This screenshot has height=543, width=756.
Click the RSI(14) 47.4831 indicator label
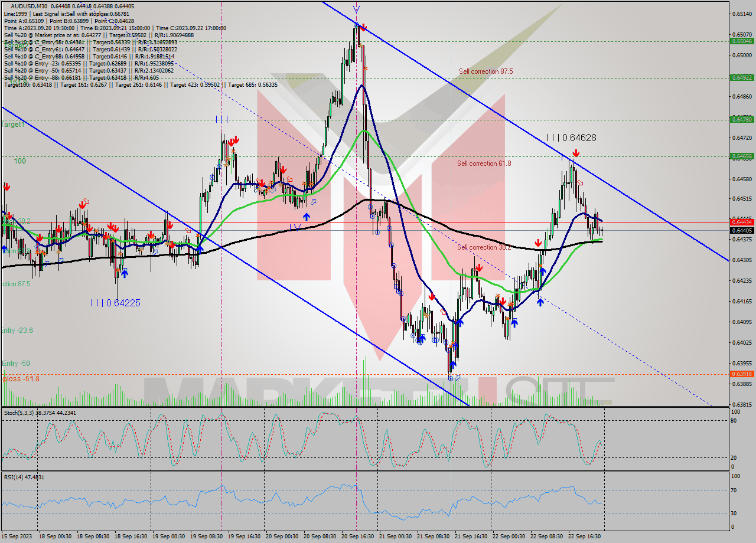24,477
